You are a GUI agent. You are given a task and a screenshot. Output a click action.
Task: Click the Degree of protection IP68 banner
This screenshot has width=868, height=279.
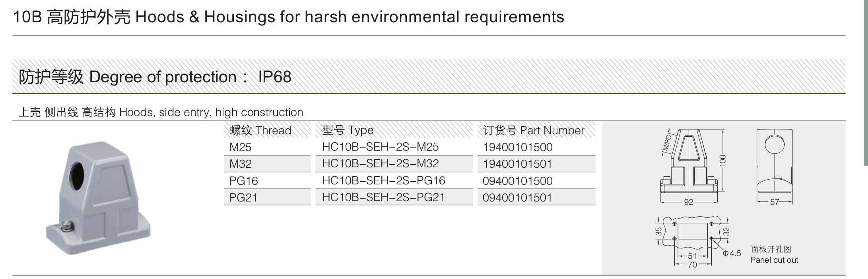tap(429, 76)
